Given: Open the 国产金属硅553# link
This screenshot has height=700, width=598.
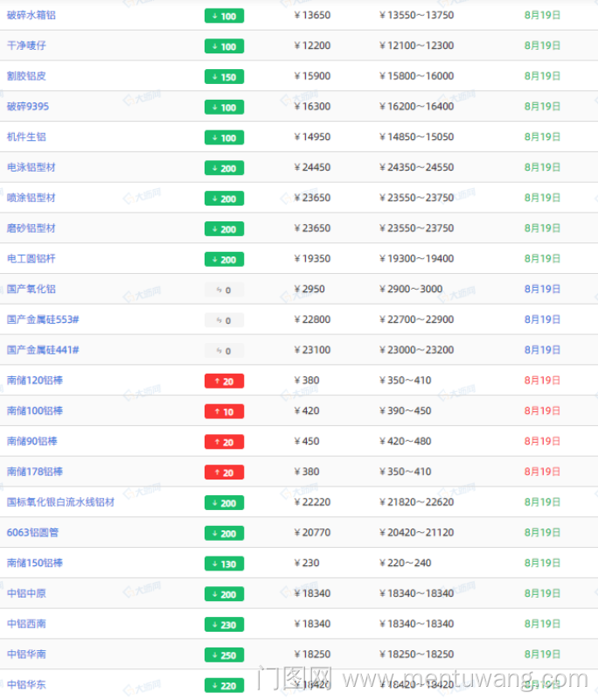Looking at the screenshot, I should tap(43, 319).
